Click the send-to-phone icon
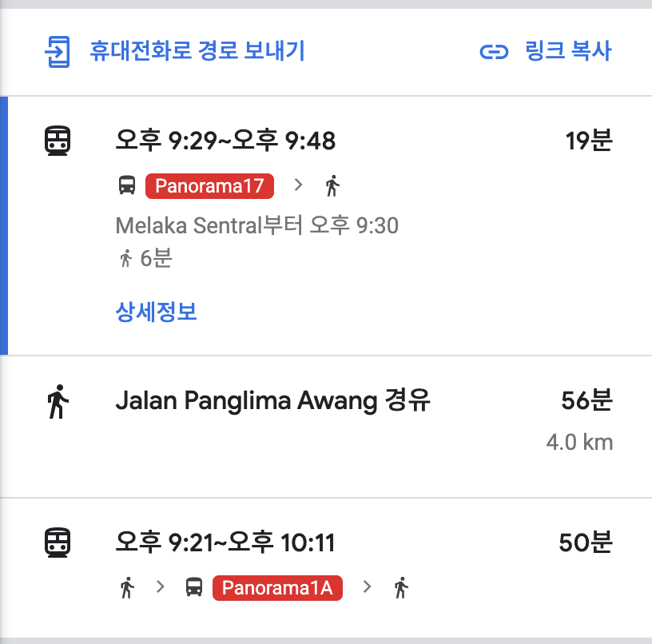This screenshot has width=652, height=644. pyautogui.click(x=55, y=51)
